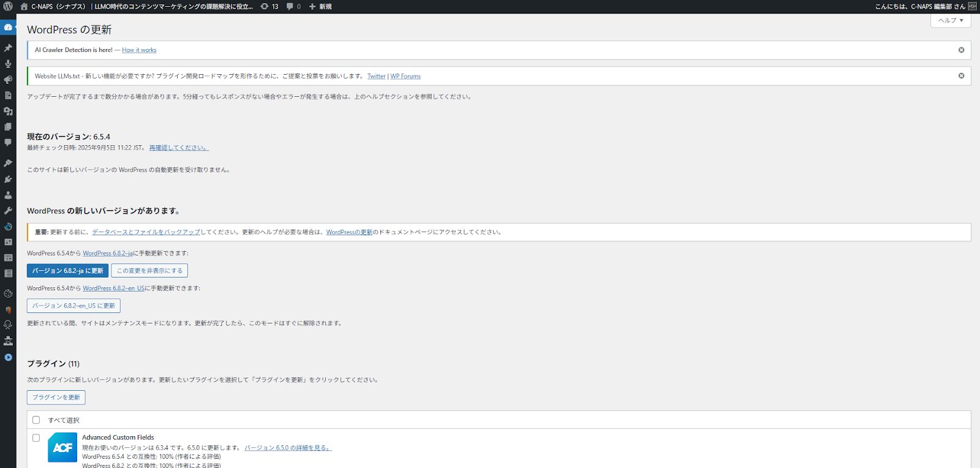Viewport: 980px width, 468px height.
Task: Open Appearance paintbrush sidebar icon
Action: pyautogui.click(x=8, y=163)
